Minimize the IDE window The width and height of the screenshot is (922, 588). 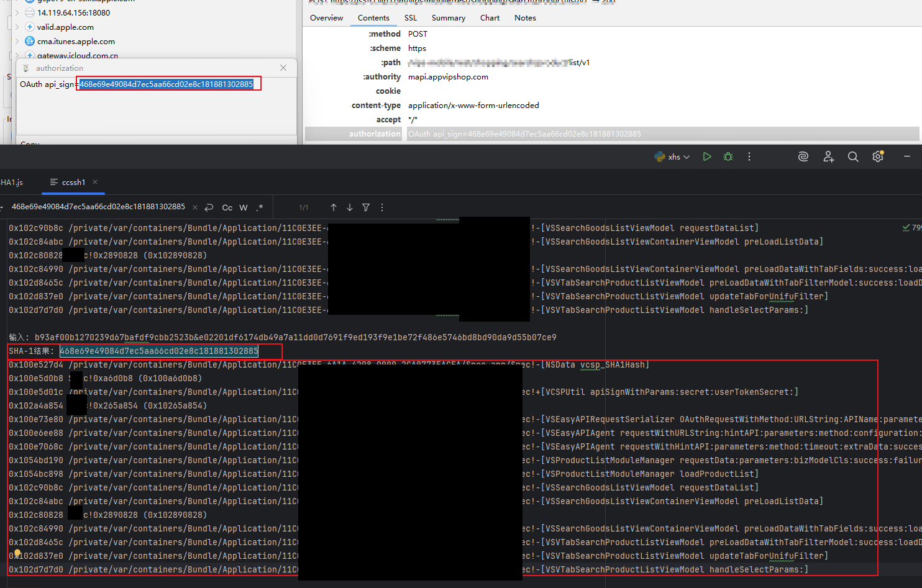(907, 156)
